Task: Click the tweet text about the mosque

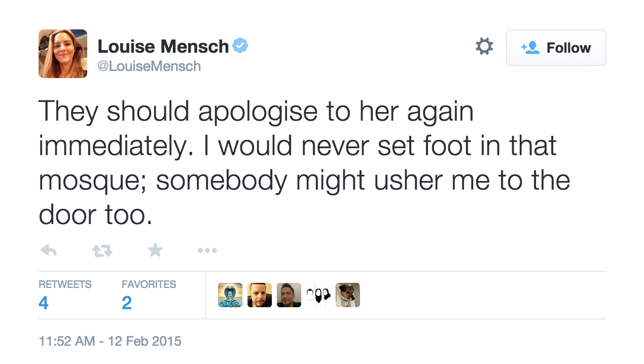Action: pos(304,163)
